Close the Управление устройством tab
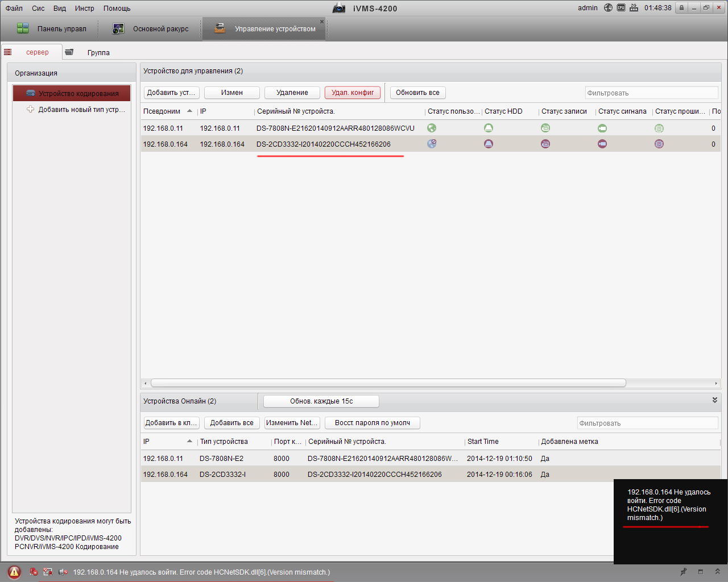Screen dimensions: 728x582 (x=322, y=22)
